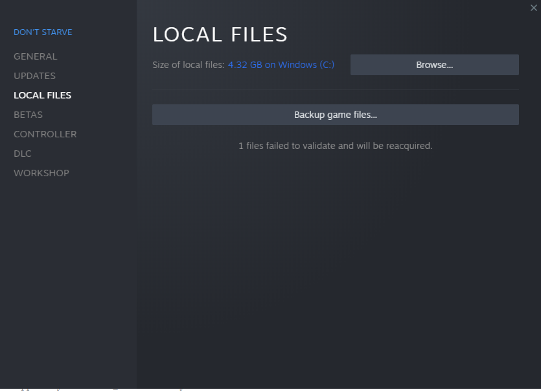Image resolution: width=541 pixels, height=392 pixels.
Task: Click the '4.32 GB' size value
Action: tap(245, 65)
